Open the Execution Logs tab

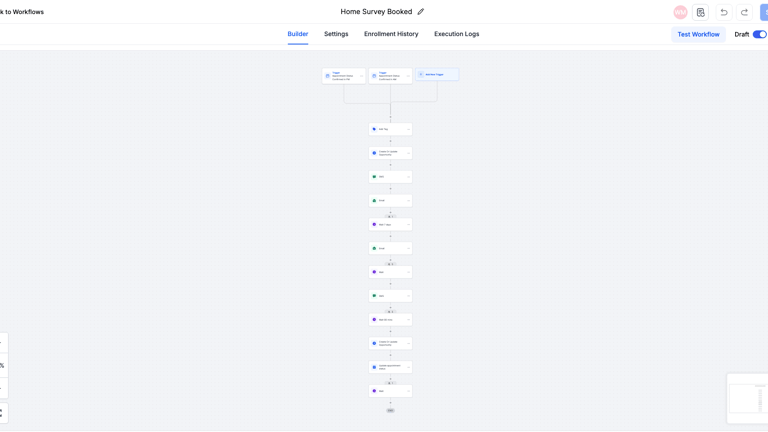[456, 34]
